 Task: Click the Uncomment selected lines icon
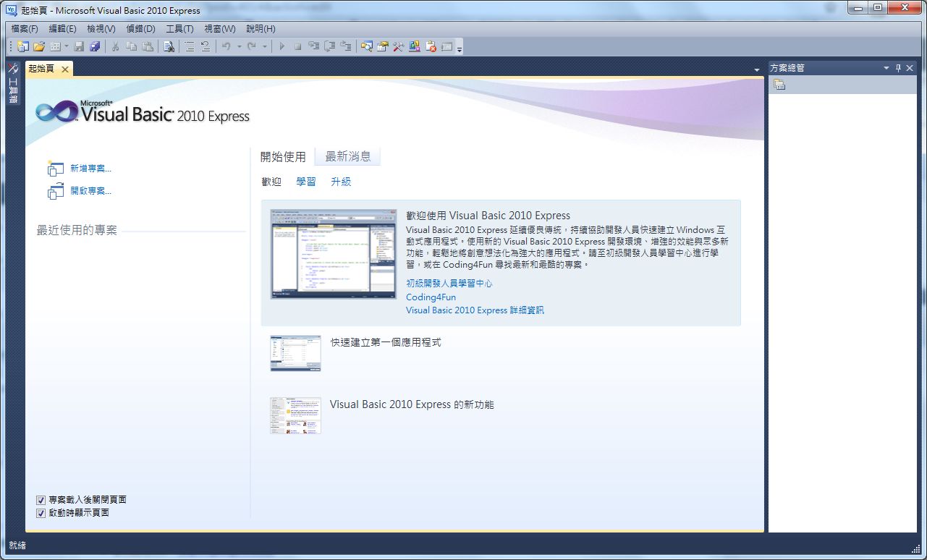pos(206,47)
